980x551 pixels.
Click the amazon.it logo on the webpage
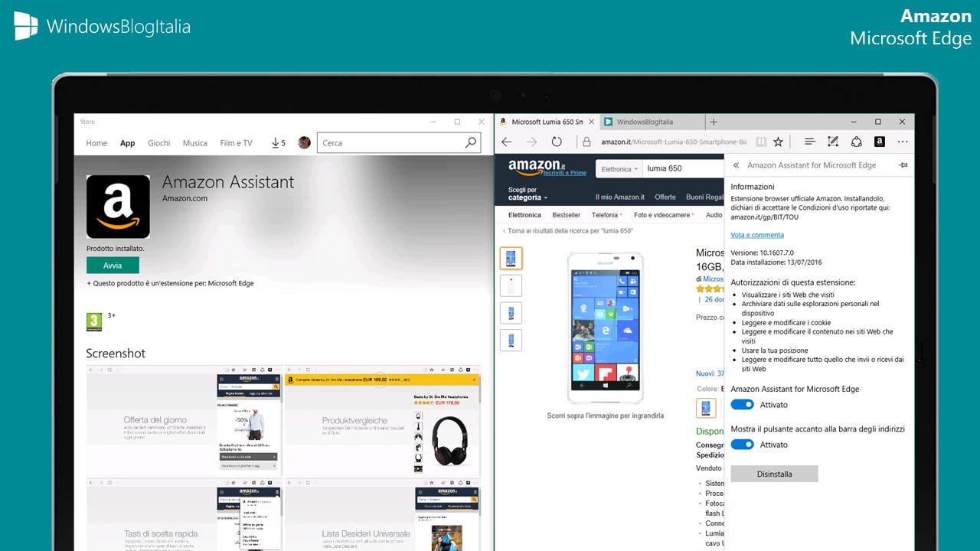[x=536, y=167]
